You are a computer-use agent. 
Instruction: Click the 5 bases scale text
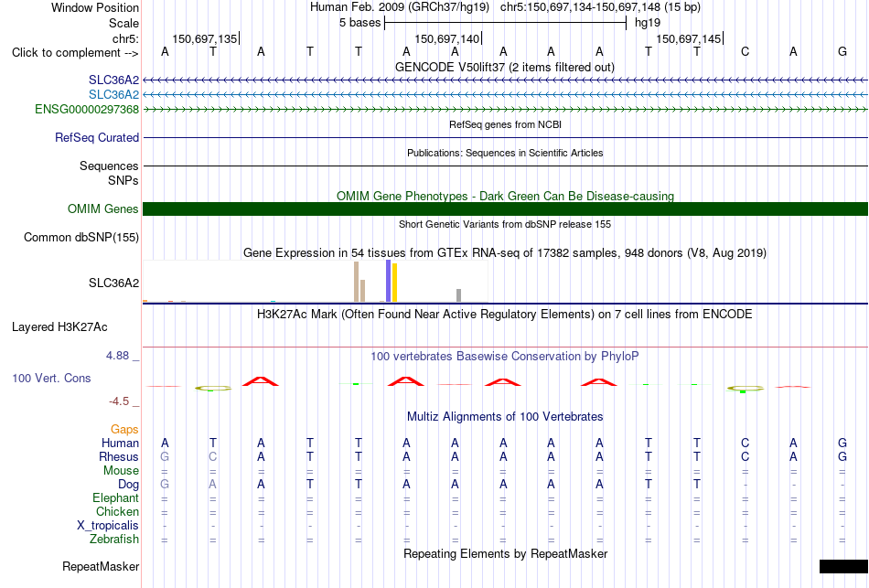tap(360, 23)
